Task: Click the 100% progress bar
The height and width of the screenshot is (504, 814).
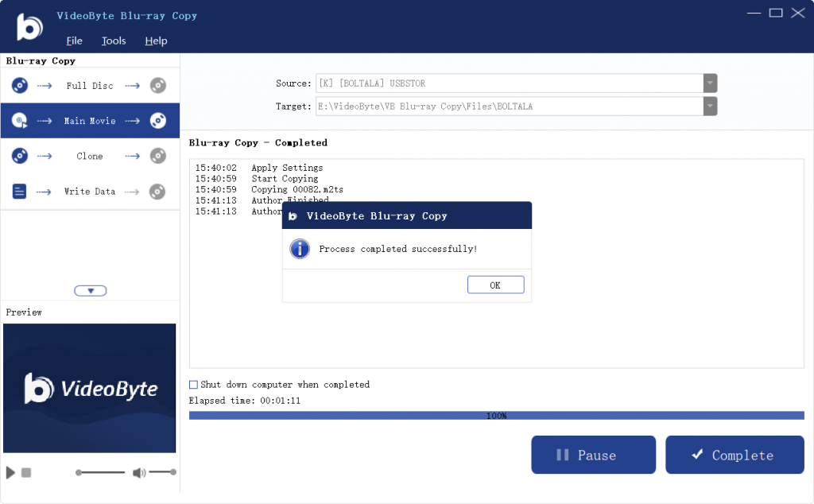Action: coord(497,416)
